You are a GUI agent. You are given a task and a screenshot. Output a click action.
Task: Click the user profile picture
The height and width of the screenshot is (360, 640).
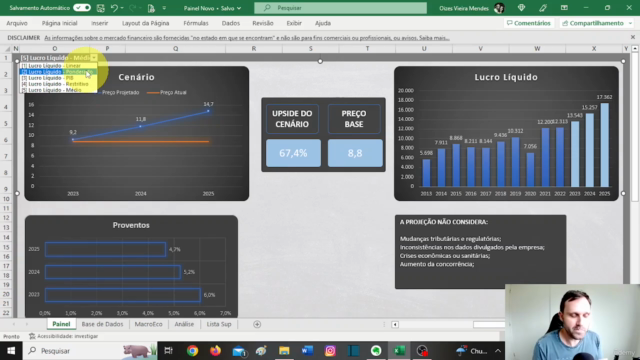(x=499, y=8)
